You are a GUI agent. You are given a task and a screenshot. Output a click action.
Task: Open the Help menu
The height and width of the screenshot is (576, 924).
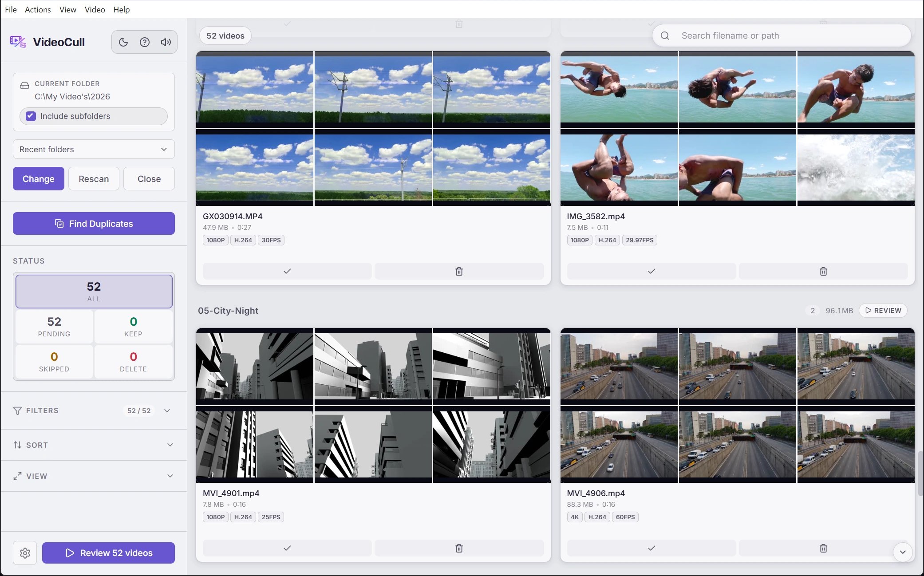click(121, 9)
